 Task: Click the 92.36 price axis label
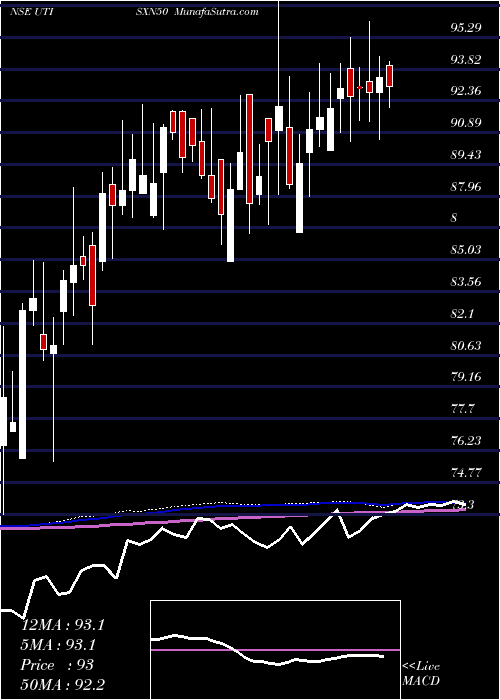click(x=466, y=91)
